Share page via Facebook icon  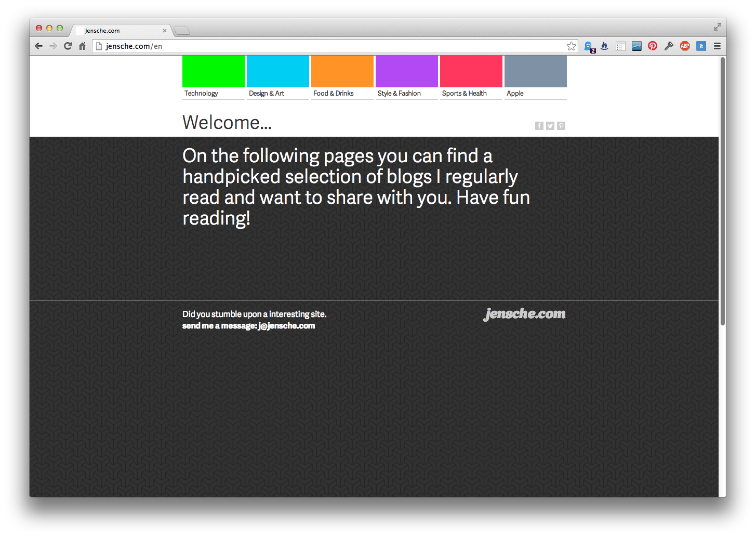pos(539,126)
